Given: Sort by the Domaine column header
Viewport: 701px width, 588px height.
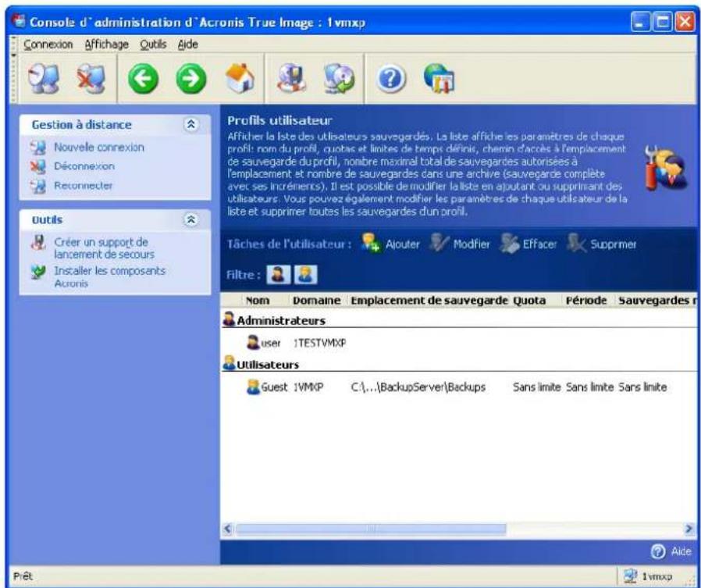Looking at the screenshot, I should (316, 301).
